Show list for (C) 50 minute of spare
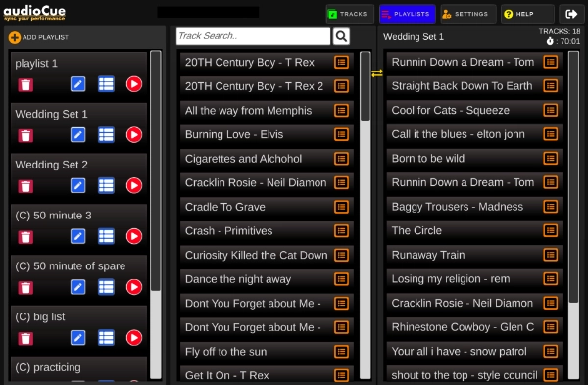The image size is (588, 385). point(106,287)
